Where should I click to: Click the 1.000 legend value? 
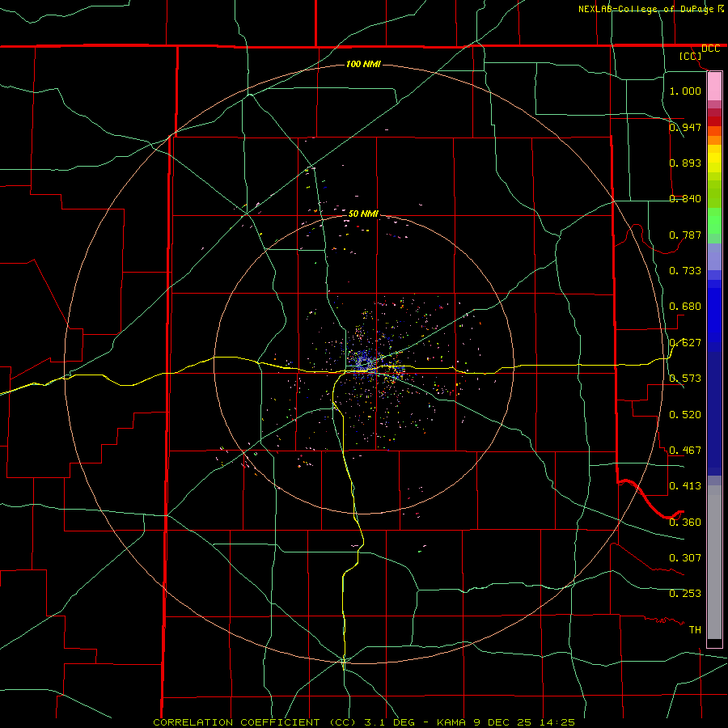(x=685, y=91)
